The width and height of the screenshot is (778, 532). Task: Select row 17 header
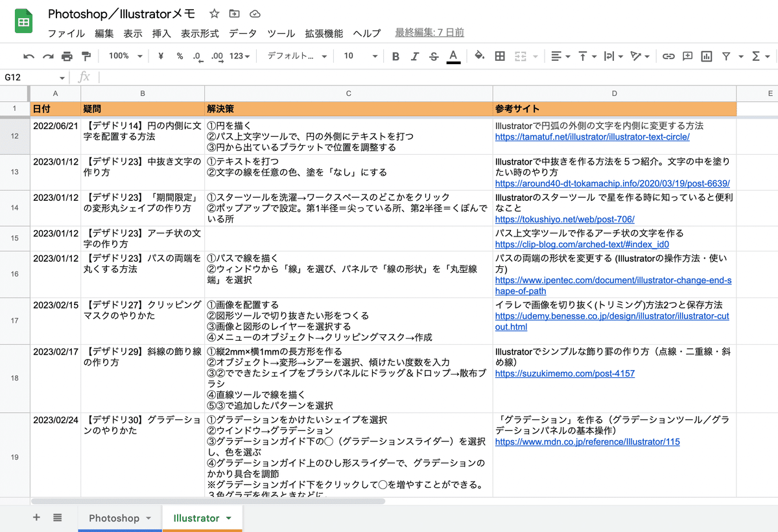(x=15, y=321)
